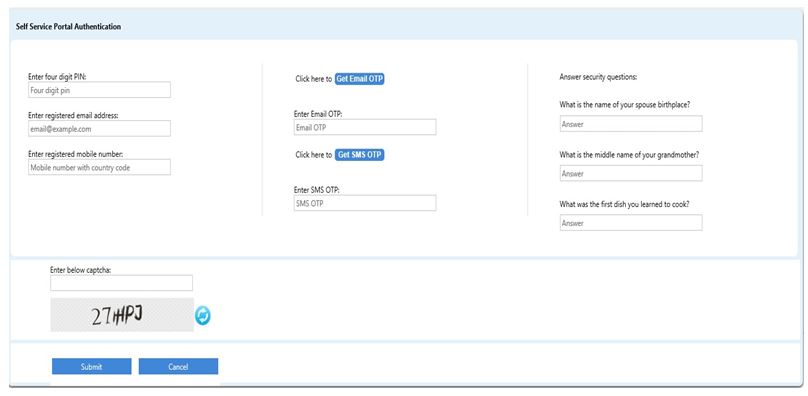Image resolution: width=808 pixels, height=396 pixels.
Task: Submit the authentication form
Action: (91, 367)
